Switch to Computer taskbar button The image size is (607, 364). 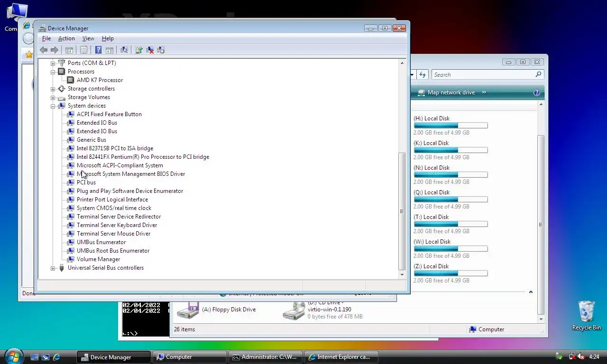(x=189, y=357)
